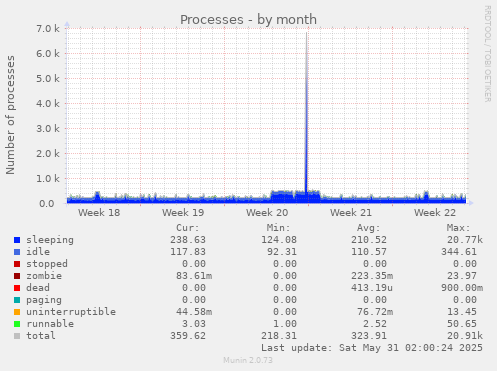Click the 'Week 22' axis label
Screen dimensions: 497x371
coord(435,213)
